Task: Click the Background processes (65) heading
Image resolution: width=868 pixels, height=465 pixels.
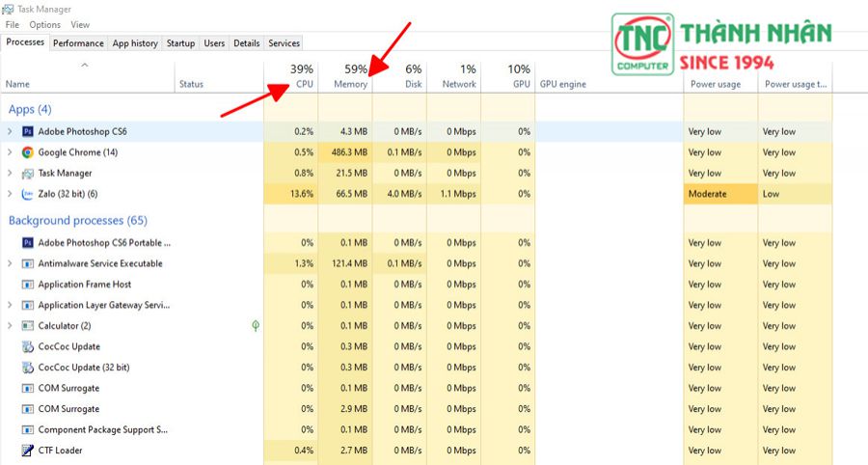Action: 78,221
